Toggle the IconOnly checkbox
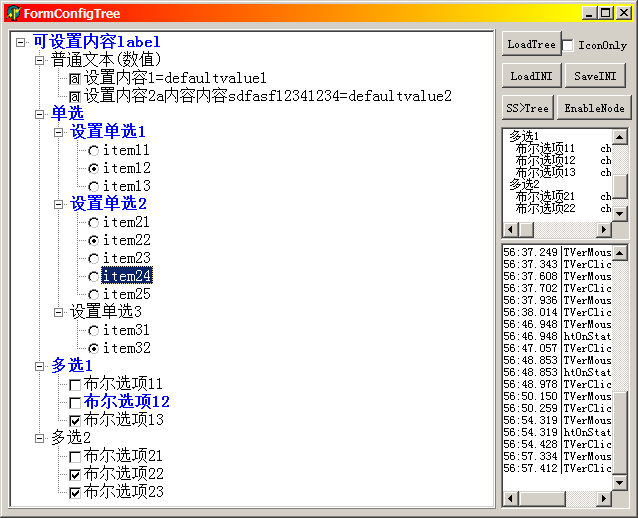Viewport: 638px width, 518px height. [568, 45]
